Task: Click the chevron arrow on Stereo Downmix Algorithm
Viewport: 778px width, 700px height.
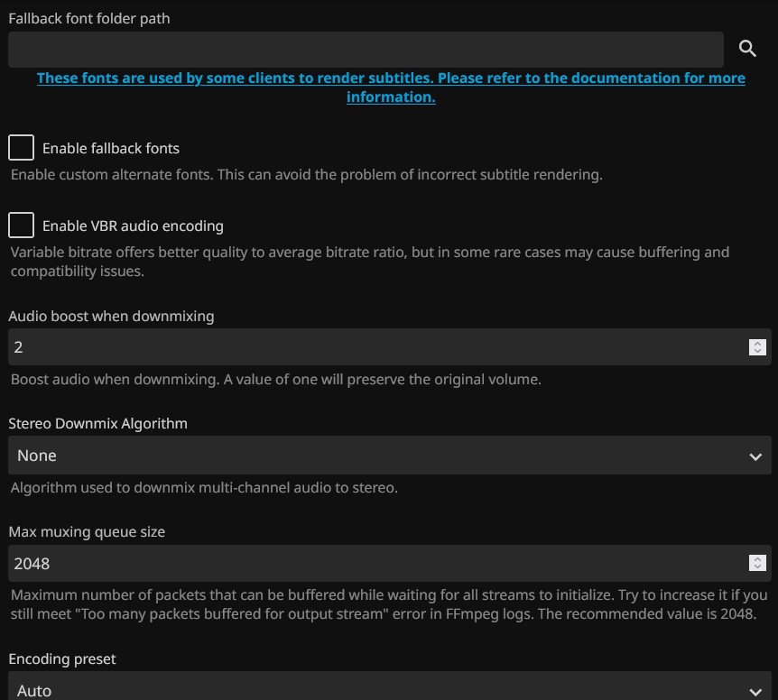Action: [x=755, y=456]
